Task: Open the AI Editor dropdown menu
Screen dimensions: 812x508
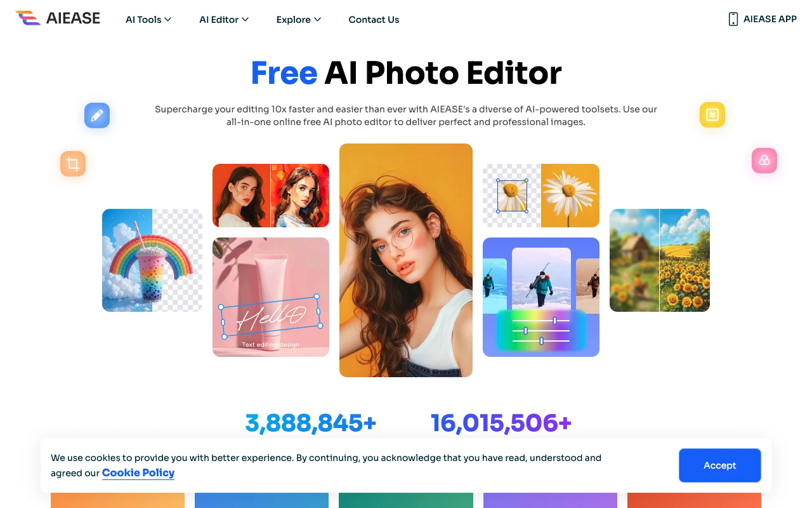Action: click(x=224, y=20)
